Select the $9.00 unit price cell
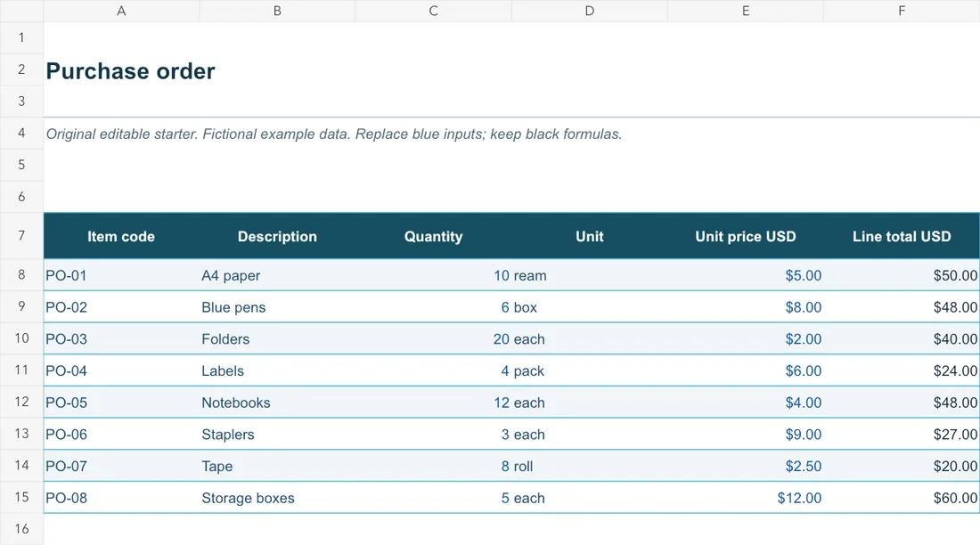This screenshot has width=980, height=545. 746,434
